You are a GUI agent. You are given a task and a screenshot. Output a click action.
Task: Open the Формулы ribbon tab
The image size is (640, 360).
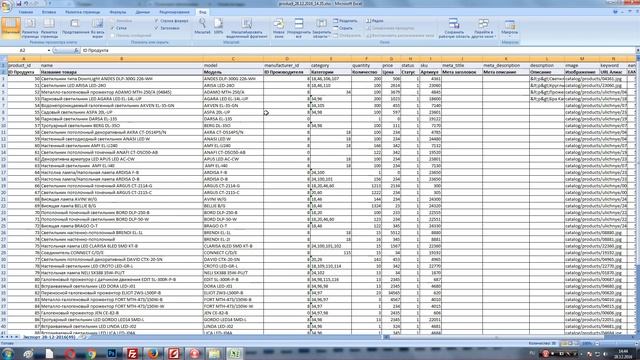coord(118,12)
